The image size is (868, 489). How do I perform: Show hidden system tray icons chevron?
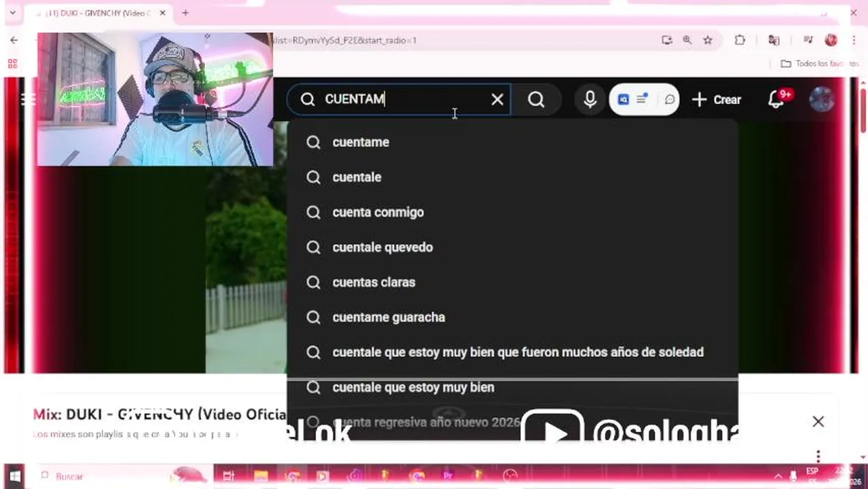(x=778, y=476)
